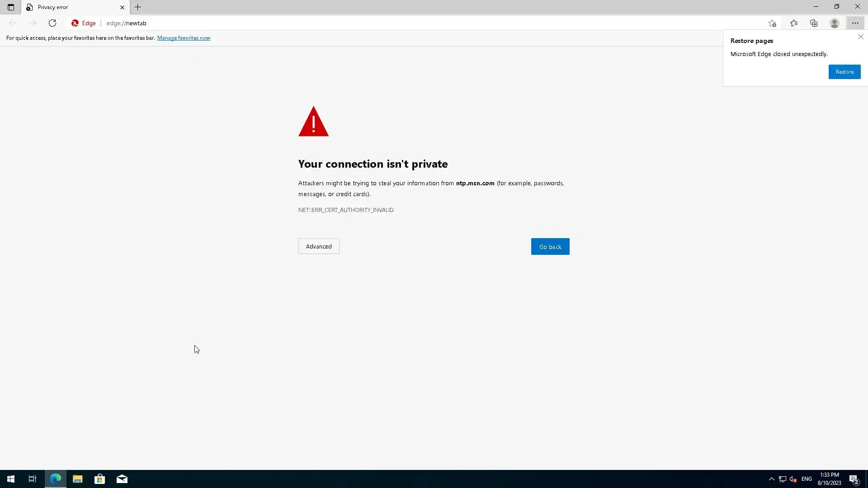Show hidden system tray icons chevron

772,479
